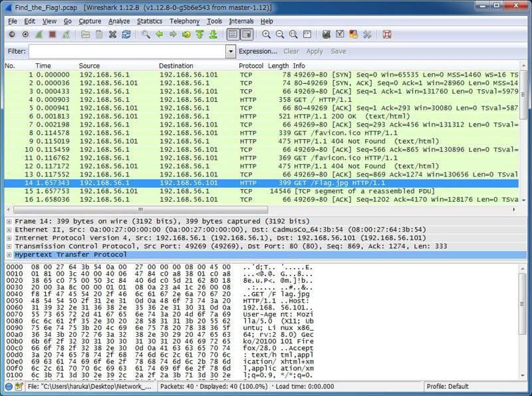This screenshot has width=532, height=396.
Task: Click the Save filter button
Action: click(x=338, y=51)
